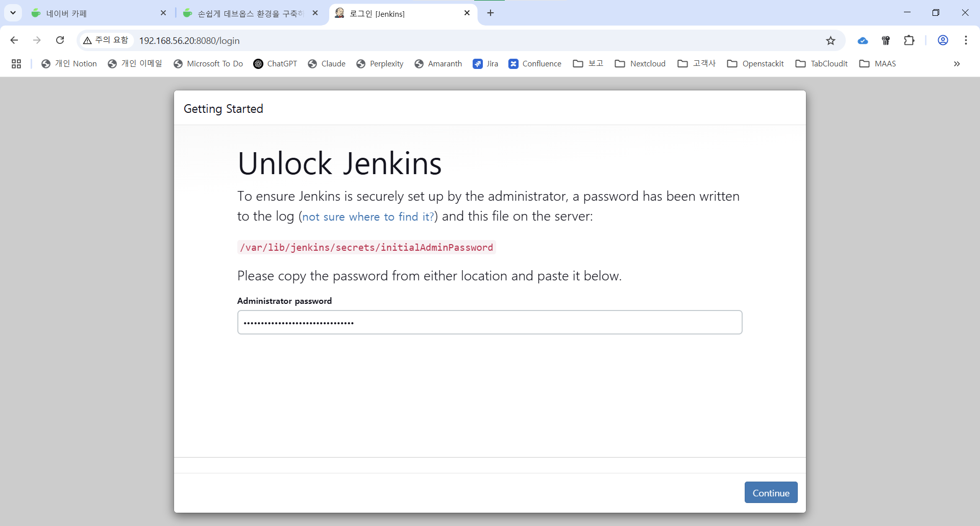Viewport: 980px width, 526px height.
Task: Focus the Administrator password field
Action: pos(490,322)
